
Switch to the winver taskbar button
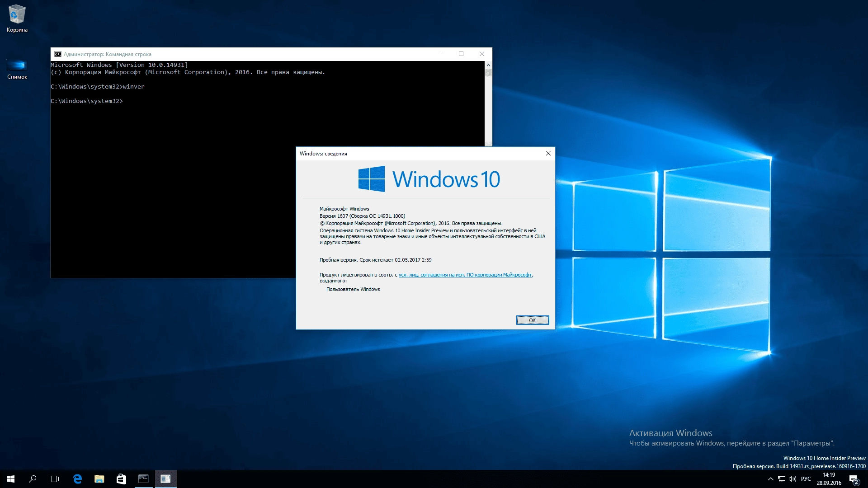pos(165,479)
